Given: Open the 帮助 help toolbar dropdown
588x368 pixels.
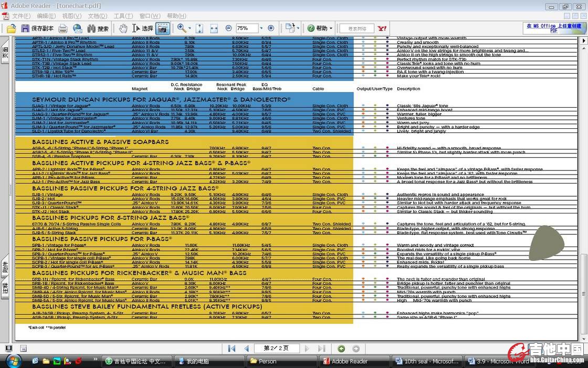Looking at the screenshot, I should point(320,28).
